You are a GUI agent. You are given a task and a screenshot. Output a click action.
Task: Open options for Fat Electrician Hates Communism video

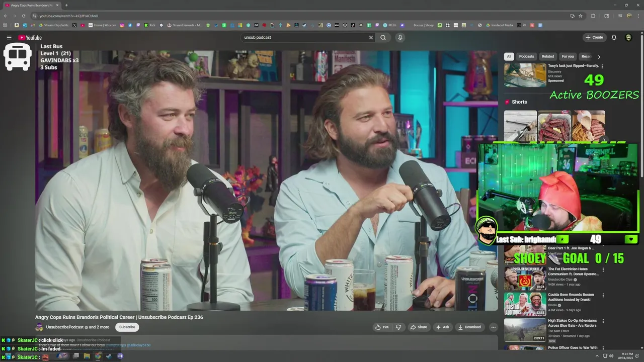click(x=603, y=269)
